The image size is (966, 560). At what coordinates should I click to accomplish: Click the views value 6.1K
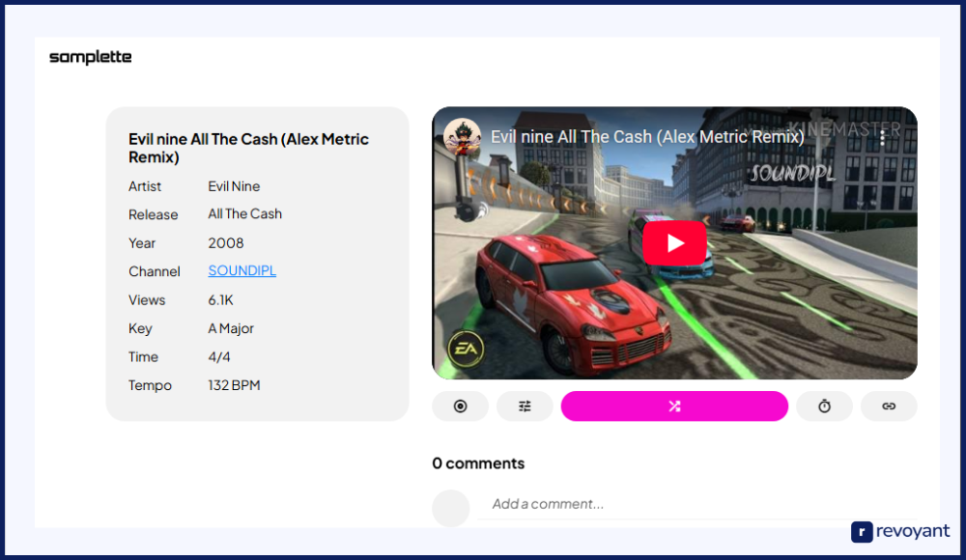pos(220,300)
